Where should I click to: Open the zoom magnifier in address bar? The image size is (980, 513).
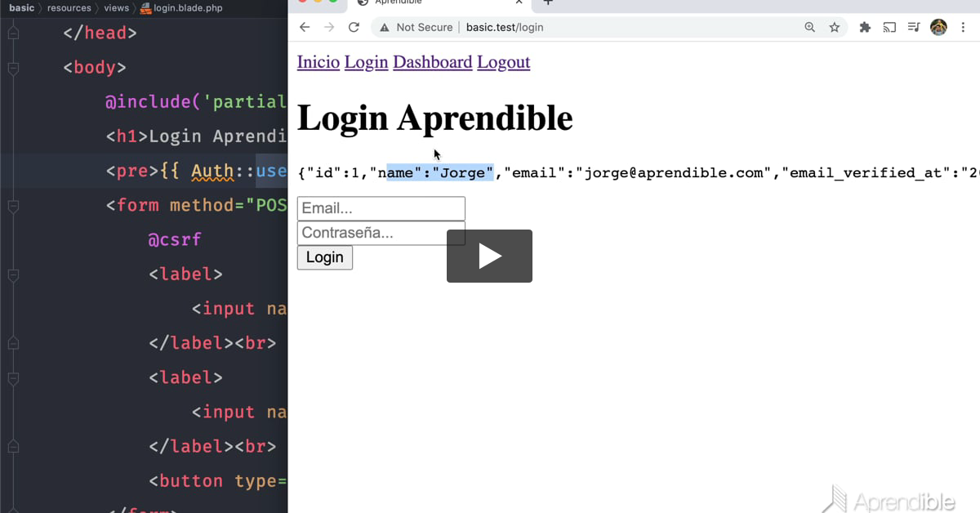[809, 27]
